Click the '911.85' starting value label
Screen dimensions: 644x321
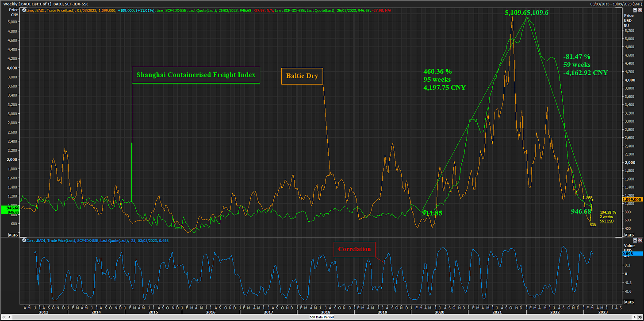[x=433, y=213]
